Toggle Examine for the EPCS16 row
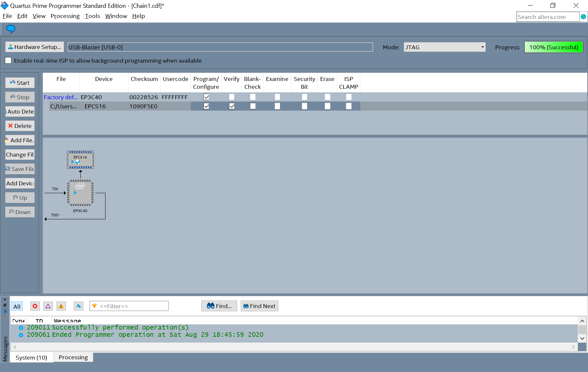Screen dimensions: 588x372 pyautogui.click(x=277, y=106)
